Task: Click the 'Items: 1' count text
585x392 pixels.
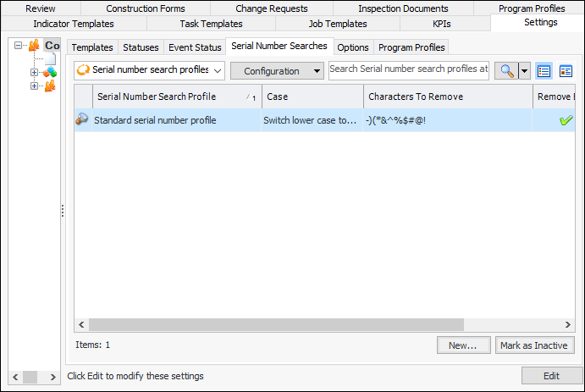Action: [93, 345]
